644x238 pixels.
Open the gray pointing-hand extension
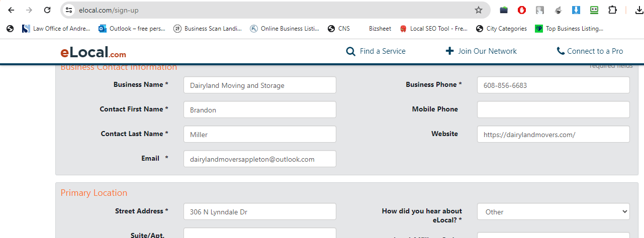540,10
